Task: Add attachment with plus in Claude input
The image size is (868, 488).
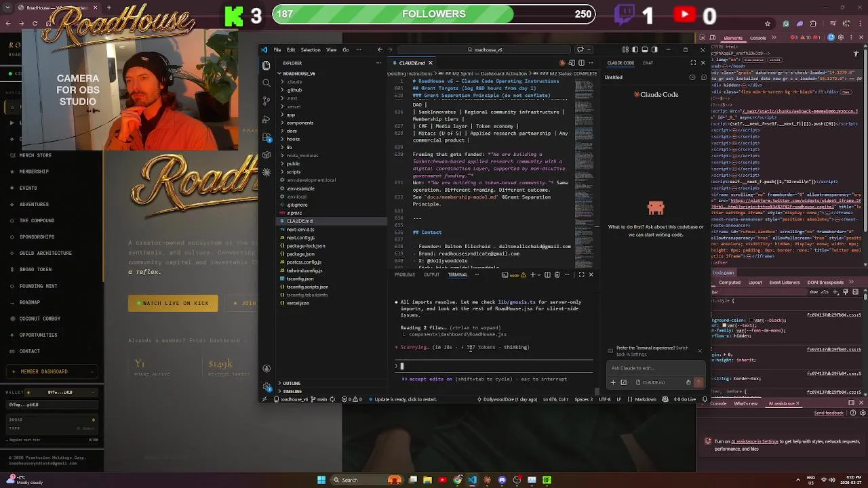Action: click(613, 382)
